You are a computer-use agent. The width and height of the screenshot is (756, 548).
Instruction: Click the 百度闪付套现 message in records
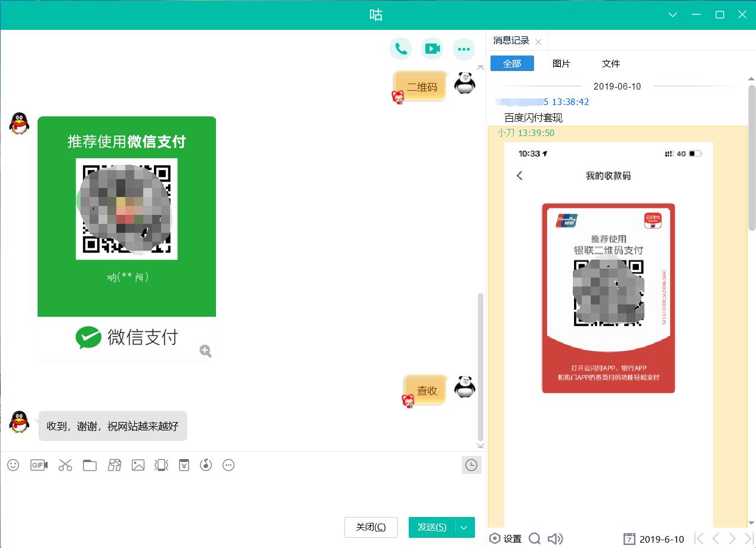point(533,118)
